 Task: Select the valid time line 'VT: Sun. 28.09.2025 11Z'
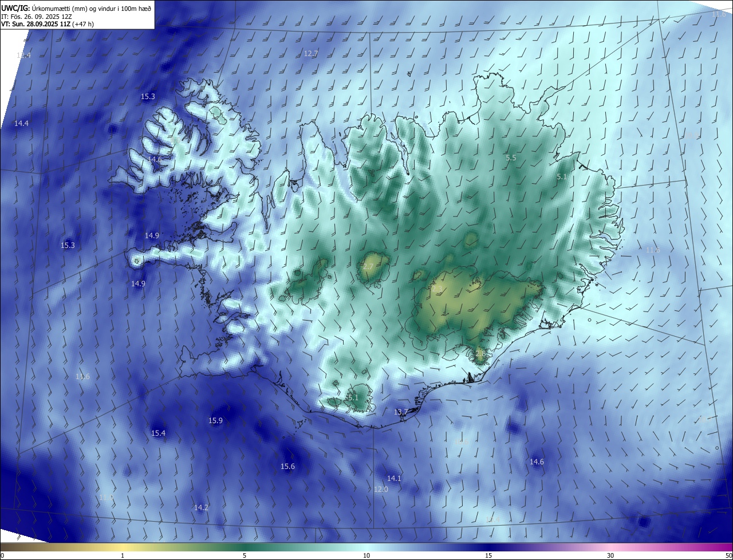click(36, 24)
